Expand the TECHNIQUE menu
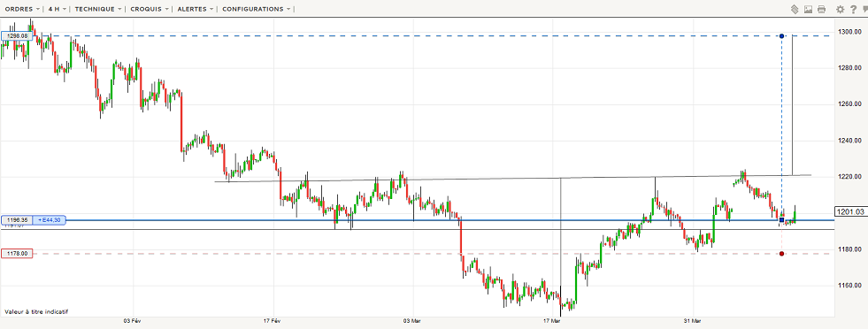Viewport: 868px width, 329px height. click(x=97, y=9)
